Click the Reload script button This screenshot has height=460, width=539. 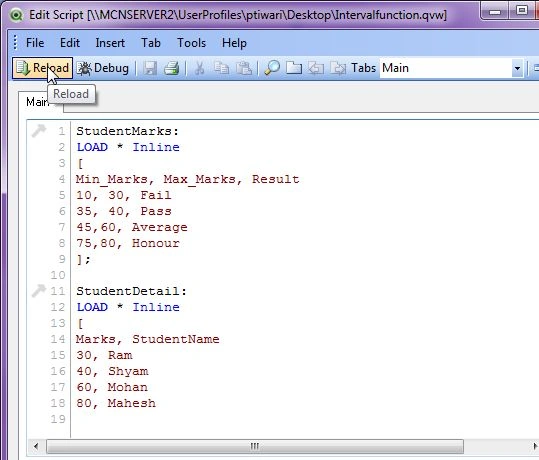coord(42,68)
